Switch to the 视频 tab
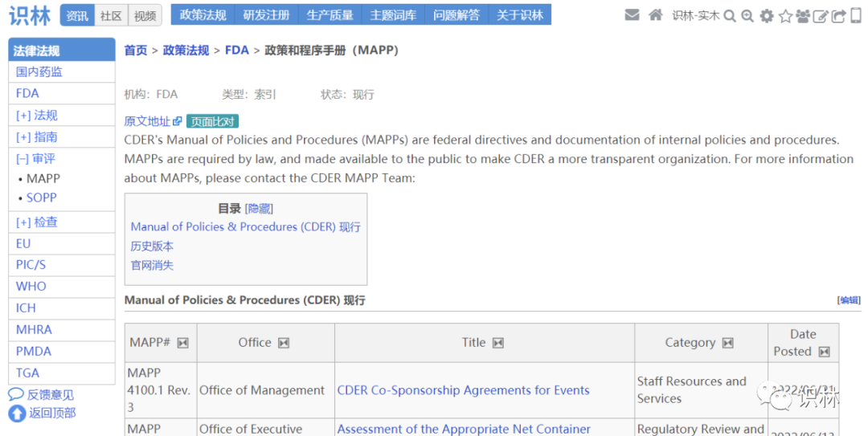 coord(145,15)
